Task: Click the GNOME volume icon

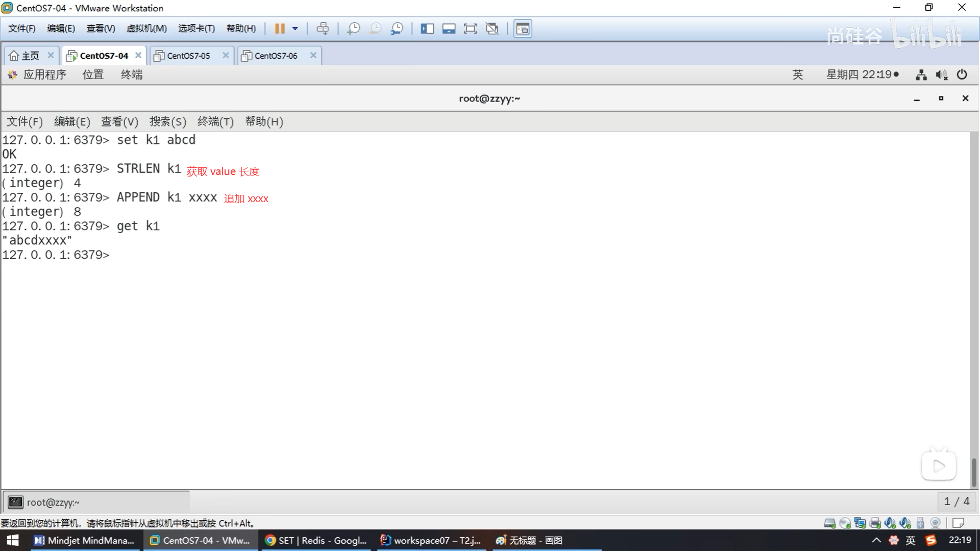Action: [941, 75]
